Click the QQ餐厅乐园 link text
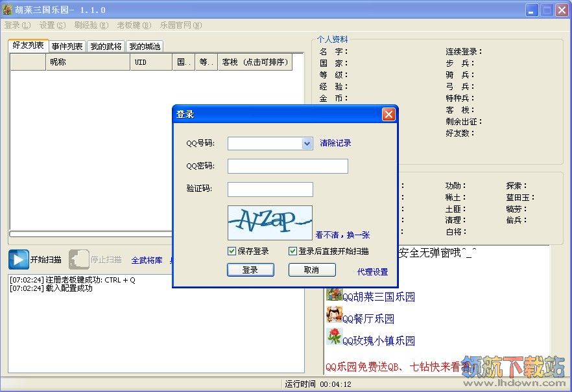This screenshot has height=392, width=572. [368, 319]
